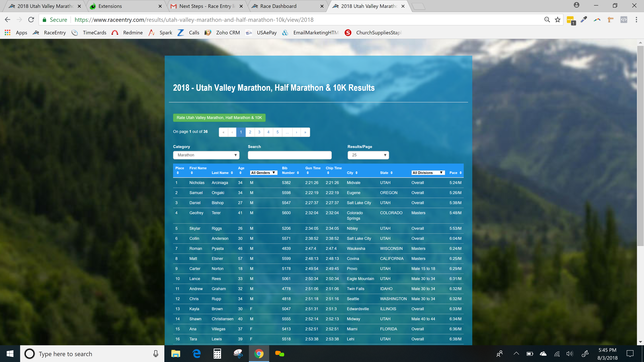This screenshot has width=644, height=362.
Task: Sort results by the Place column arrows
Action: coord(178,173)
